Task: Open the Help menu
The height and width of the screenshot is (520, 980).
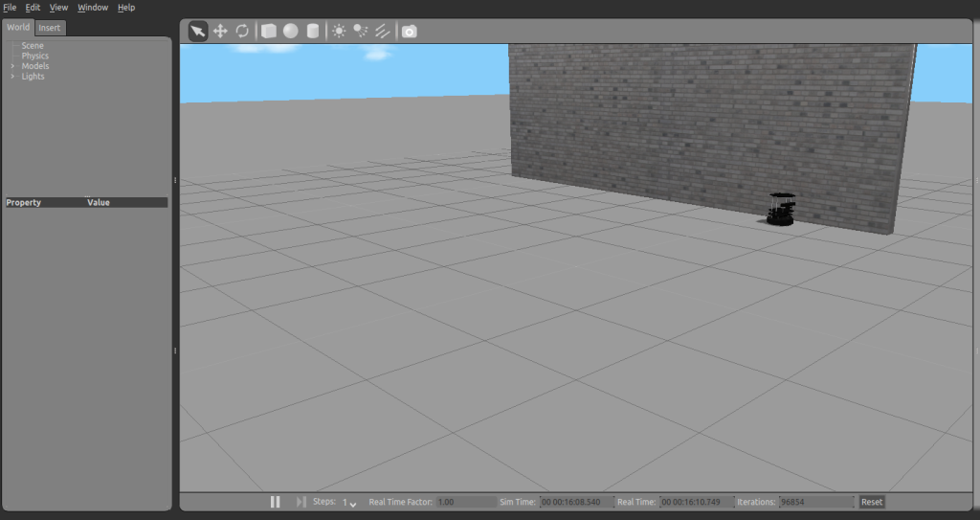Action: [126, 8]
